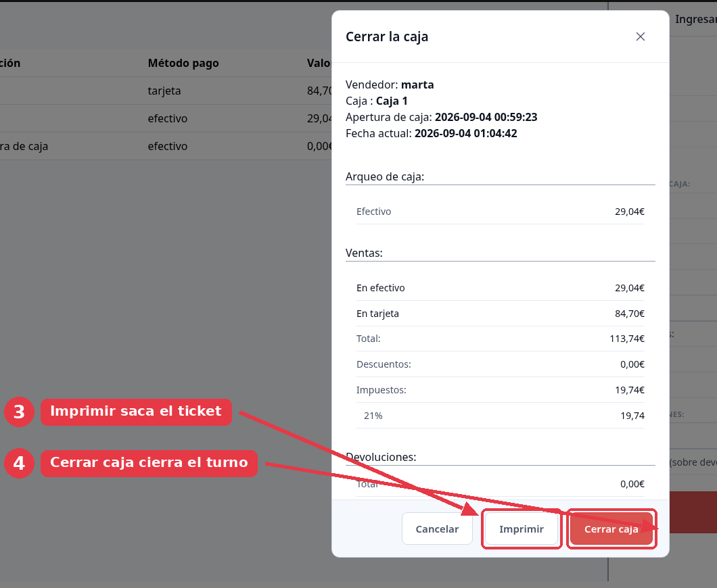717x588 pixels.
Task: Click the En tarjeta sales row
Action: click(501, 314)
